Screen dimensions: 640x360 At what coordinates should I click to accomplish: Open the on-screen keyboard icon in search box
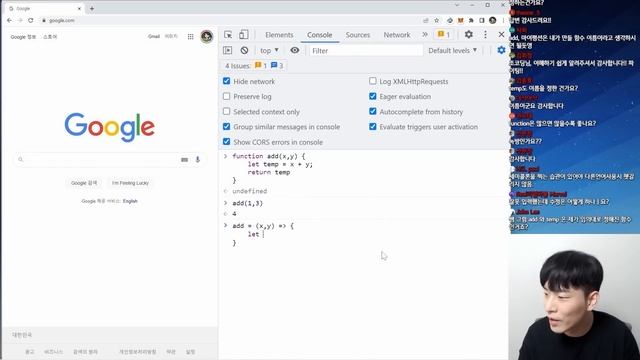pos(184,160)
